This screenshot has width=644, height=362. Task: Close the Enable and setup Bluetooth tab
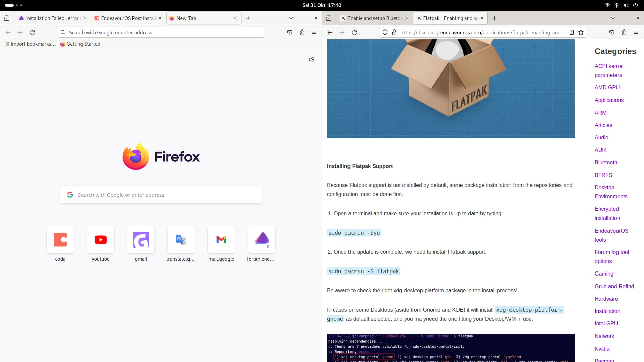pos(407,18)
